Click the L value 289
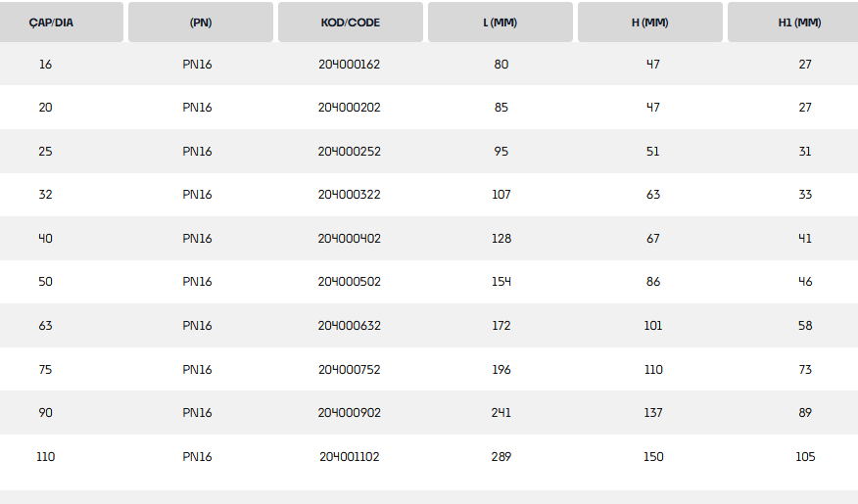Image resolution: width=858 pixels, height=504 pixels. coord(501,457)
